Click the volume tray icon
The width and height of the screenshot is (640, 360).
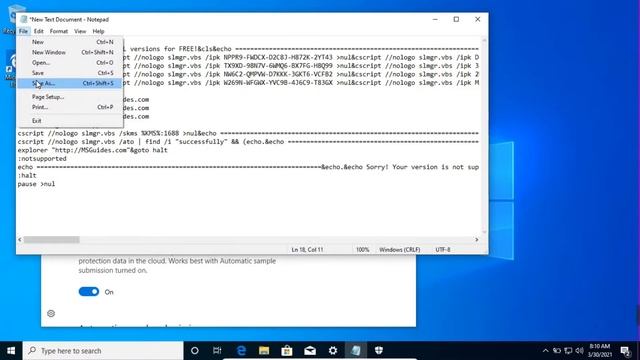tap(579, 351)
